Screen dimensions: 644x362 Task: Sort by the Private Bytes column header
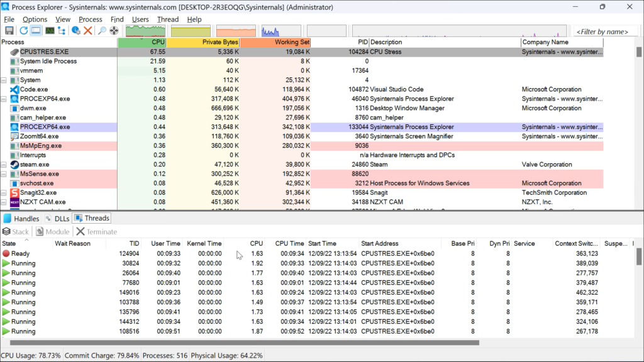coord(203,42)
